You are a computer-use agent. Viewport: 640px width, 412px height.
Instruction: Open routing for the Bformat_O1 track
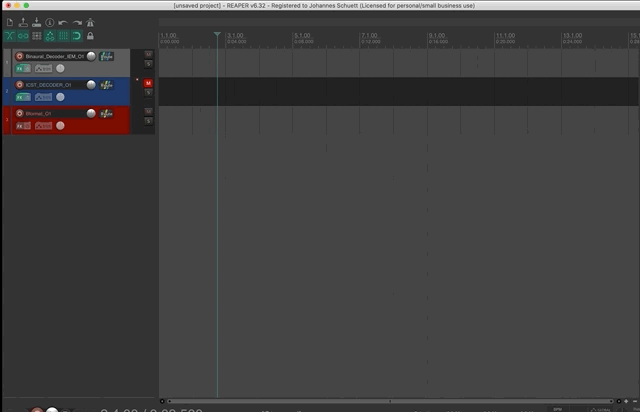click(x=105, y=114)
